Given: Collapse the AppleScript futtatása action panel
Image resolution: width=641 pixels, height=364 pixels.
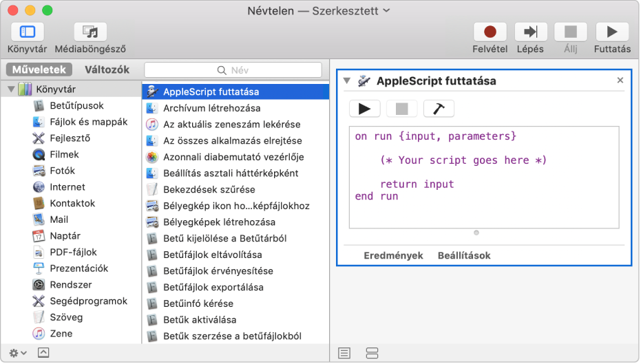Looking at the screenshot, I should 347,81.
